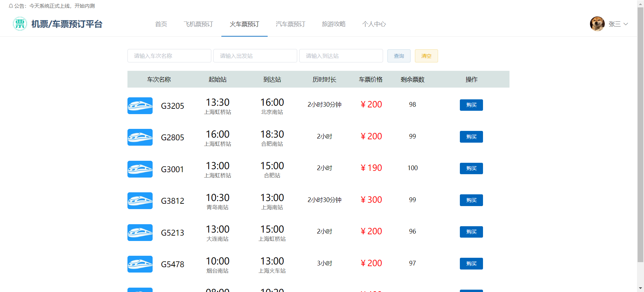Click the 查询 search button
The image size is (644, 292).
[x=399, y=56]
